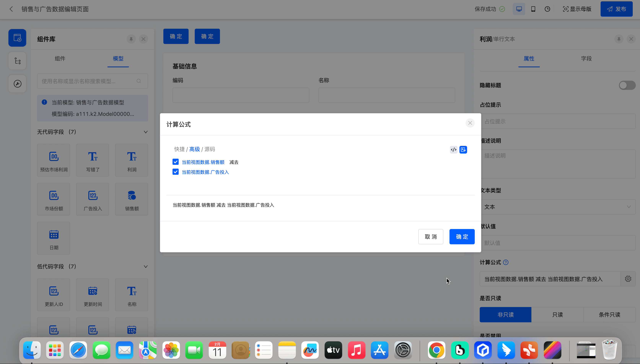Toggle the 隐藏标题 switch
Viewport: 640px width, 364px height.
(x=627, y=85)
